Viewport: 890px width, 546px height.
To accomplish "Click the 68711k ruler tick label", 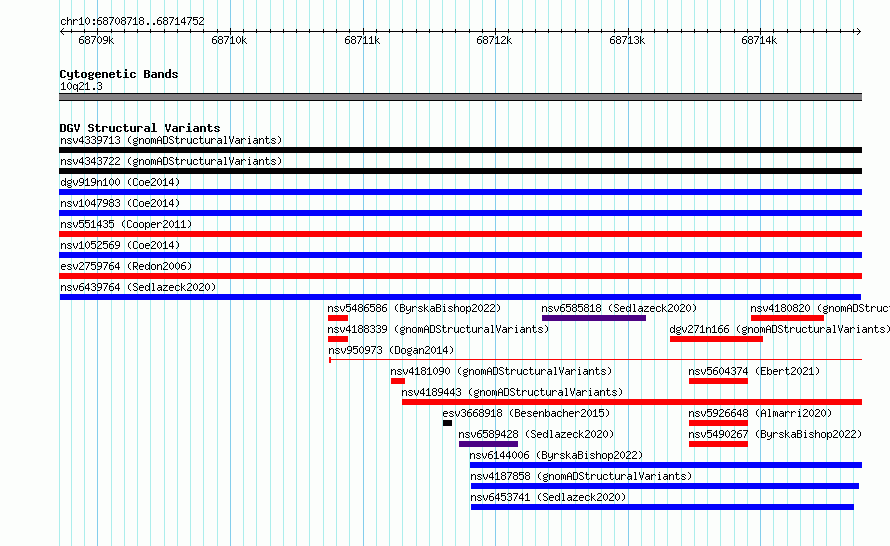I will coord(362,40).
